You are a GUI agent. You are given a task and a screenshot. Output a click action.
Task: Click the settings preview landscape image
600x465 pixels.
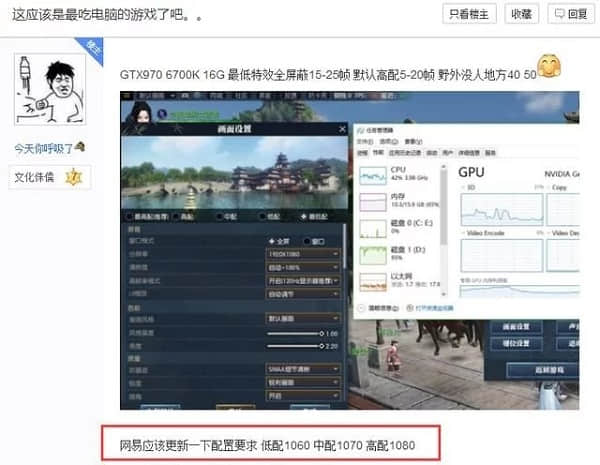[234, 173]
